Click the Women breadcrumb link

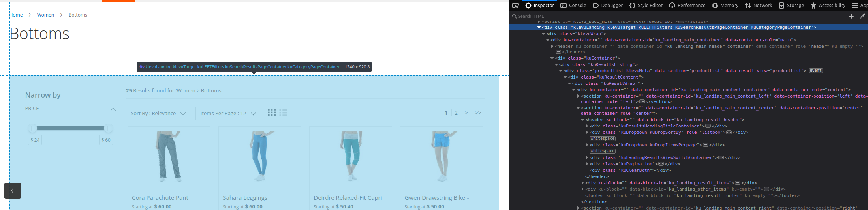point(45,15)
